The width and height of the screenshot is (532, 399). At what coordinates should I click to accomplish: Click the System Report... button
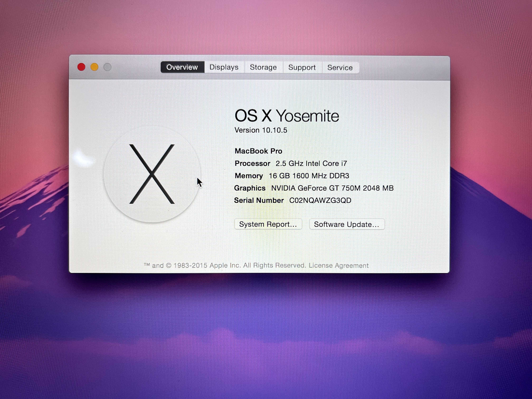pos(268,224)
